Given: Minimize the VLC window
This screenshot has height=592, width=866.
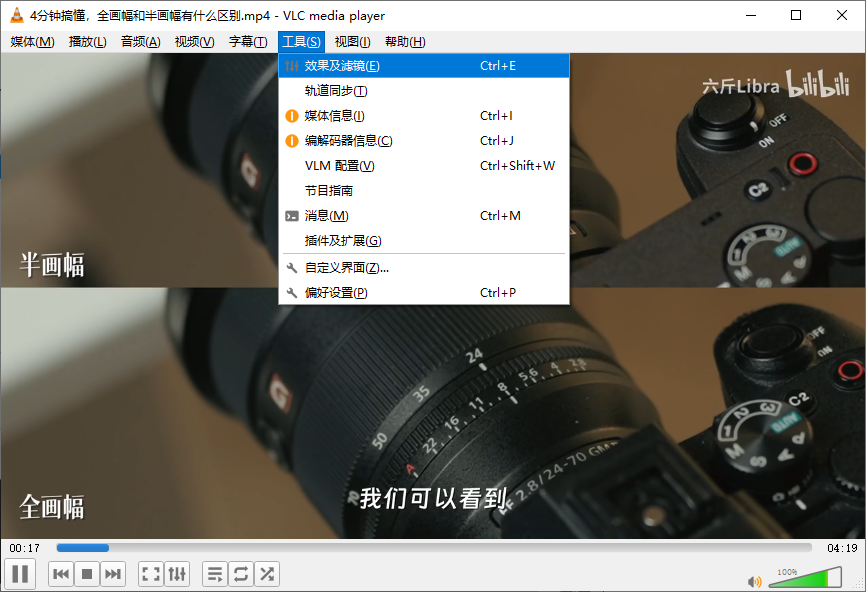Looking at the screenshot, I should tap(751, 15).
